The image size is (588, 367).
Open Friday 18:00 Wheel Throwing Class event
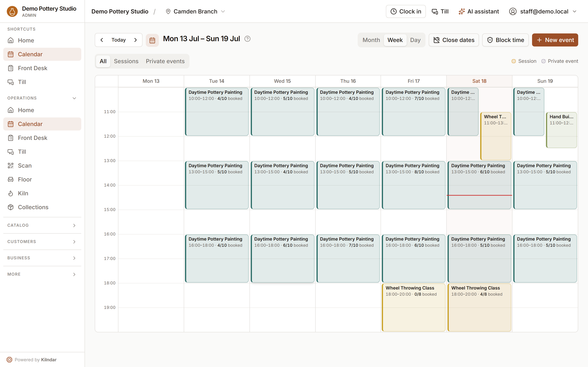414,307
